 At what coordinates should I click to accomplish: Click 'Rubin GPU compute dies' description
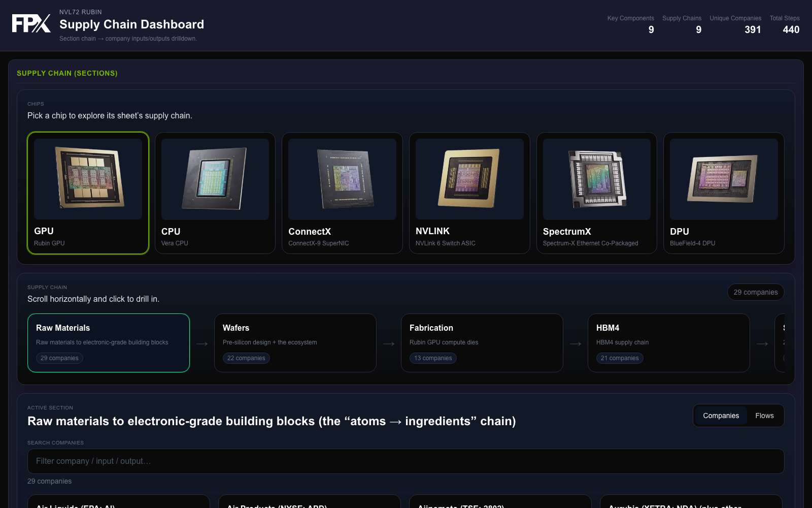444,342
